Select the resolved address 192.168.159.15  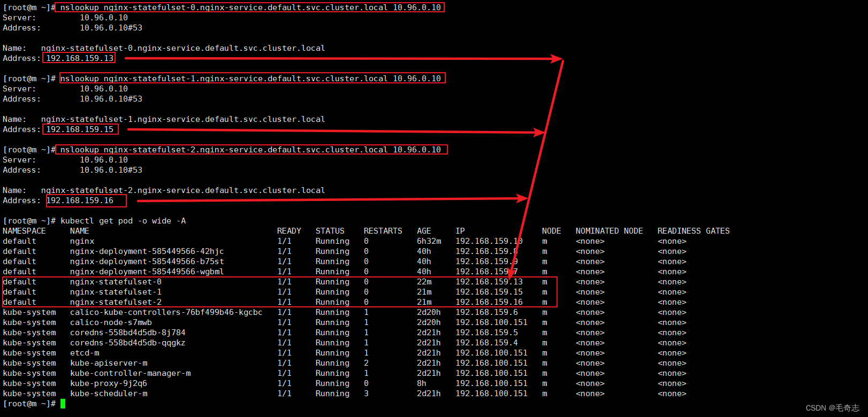80,129
